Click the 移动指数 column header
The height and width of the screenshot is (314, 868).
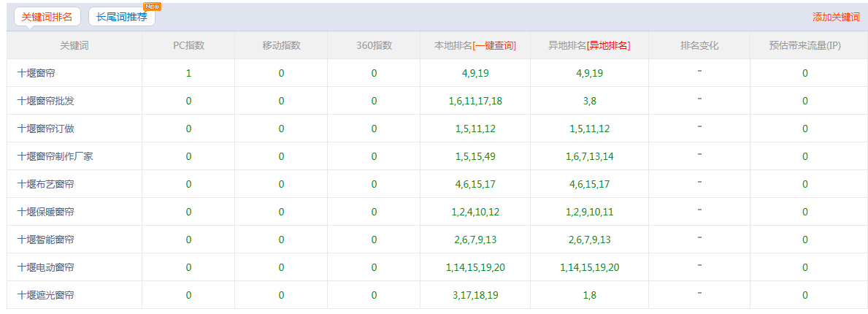click(281, 45)
